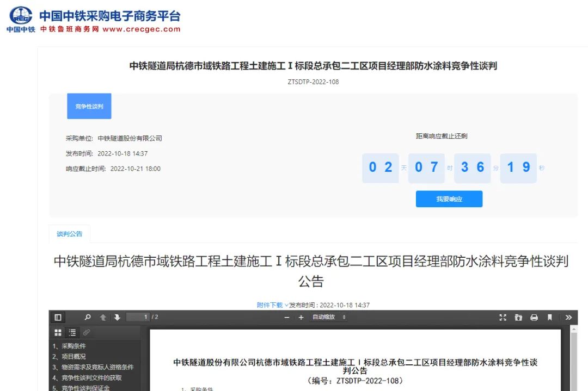
Task: Jump to outline item 5、竞争性谈判保证金
Action: [81, 388]
